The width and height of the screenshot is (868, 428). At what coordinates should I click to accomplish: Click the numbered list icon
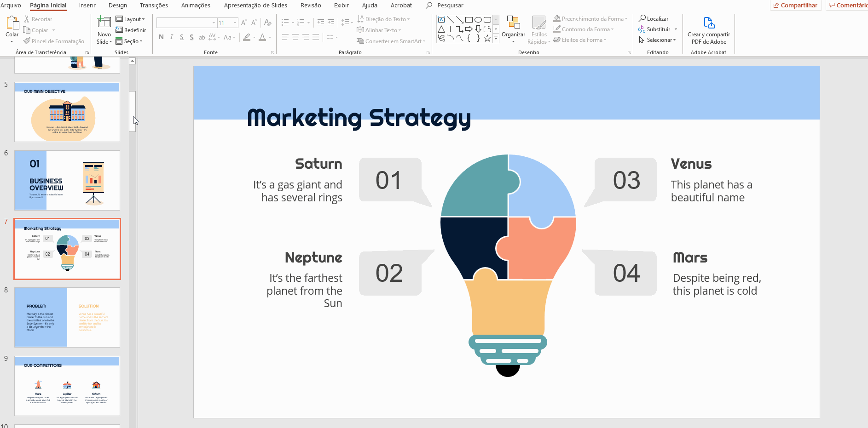(301, 23)
